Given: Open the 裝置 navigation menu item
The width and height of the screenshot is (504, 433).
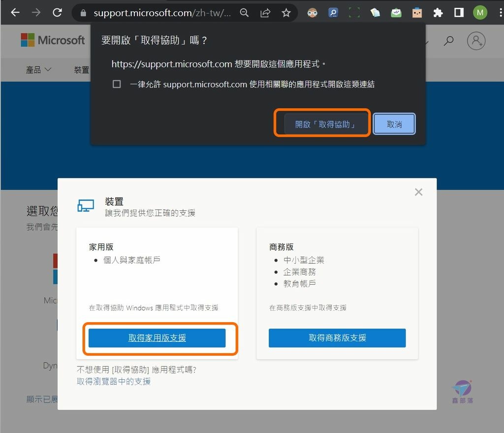Looking at the screenshot, I should coord(82,69).
